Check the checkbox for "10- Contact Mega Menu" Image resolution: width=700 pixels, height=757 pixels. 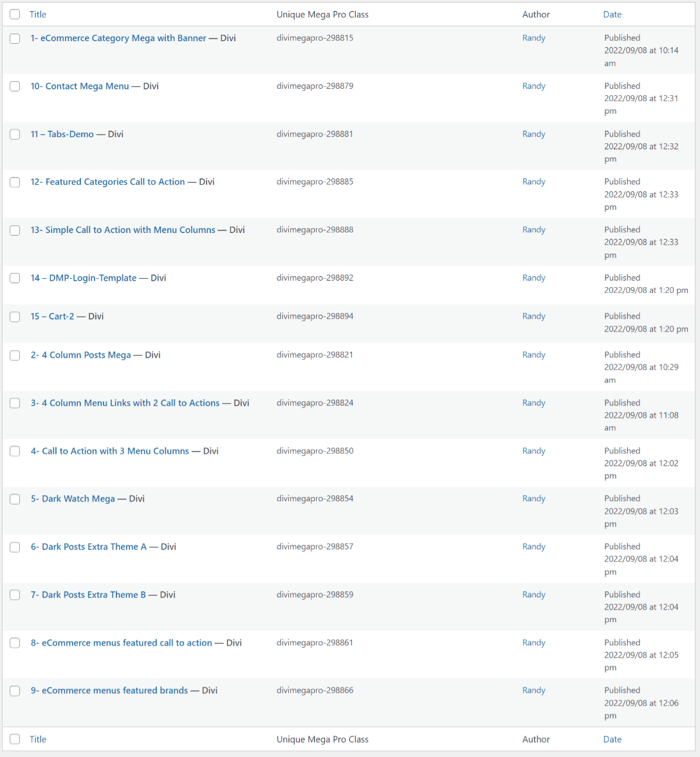pos(15,86)
